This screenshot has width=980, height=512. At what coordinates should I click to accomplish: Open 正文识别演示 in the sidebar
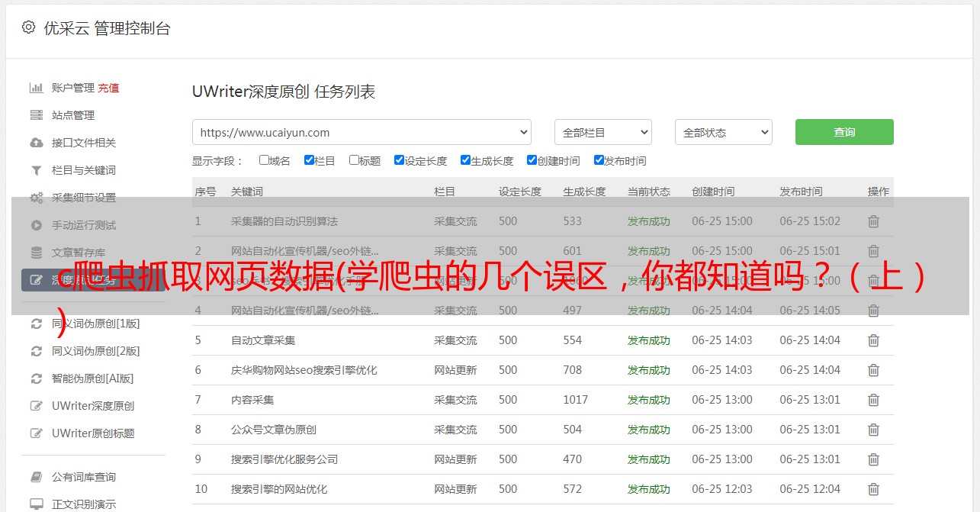pos(84,504)
